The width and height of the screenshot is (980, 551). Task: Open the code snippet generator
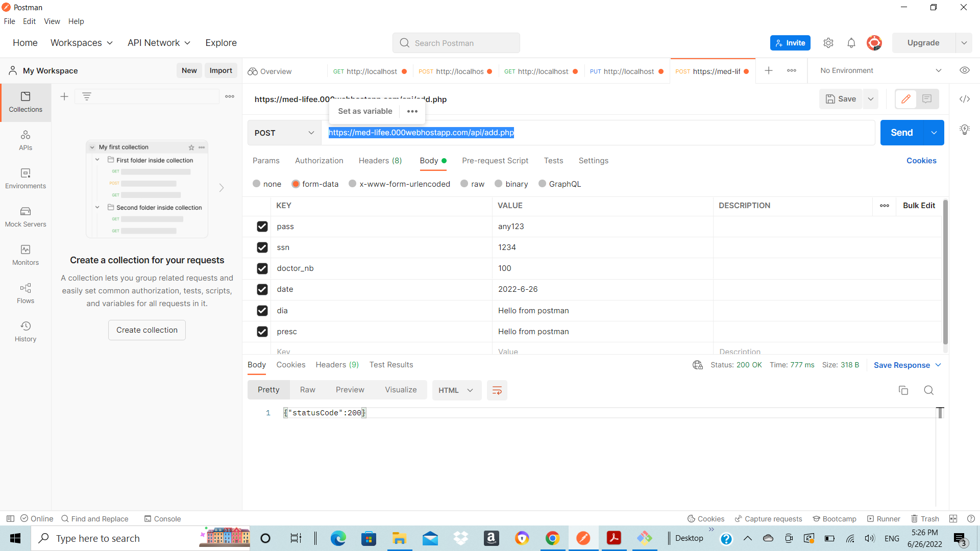[x=965, y=99]
